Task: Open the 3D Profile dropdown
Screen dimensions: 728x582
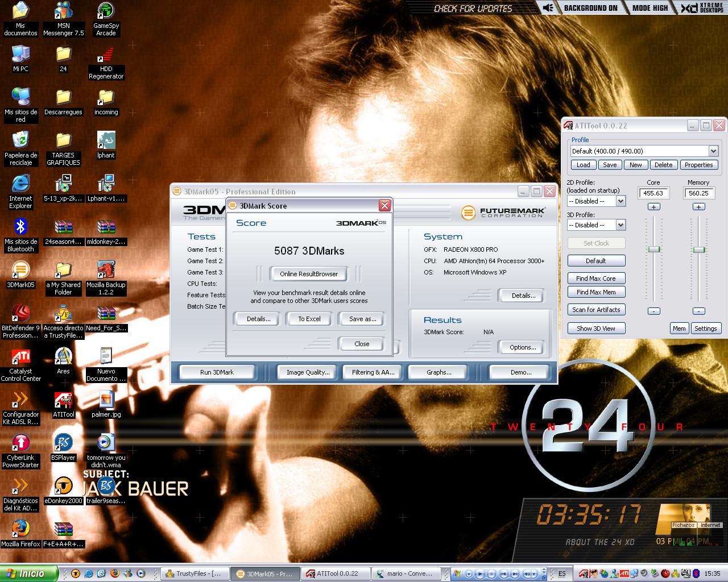Action: (x=621, y=225)
